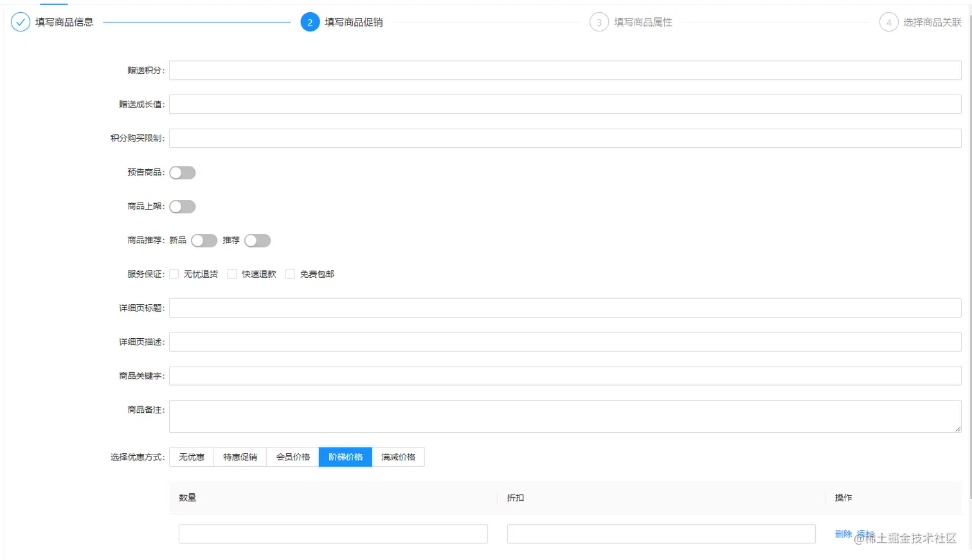This screenshot has height=560, width=972.
Task: Click the step 1 checkmark icon
Action: (x=21, y=22)
